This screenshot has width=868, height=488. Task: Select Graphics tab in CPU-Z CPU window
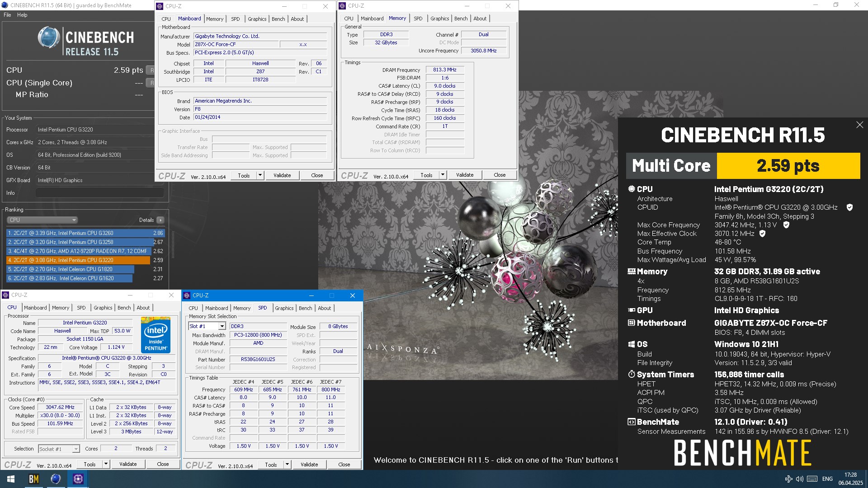click(x=103, y=308)
